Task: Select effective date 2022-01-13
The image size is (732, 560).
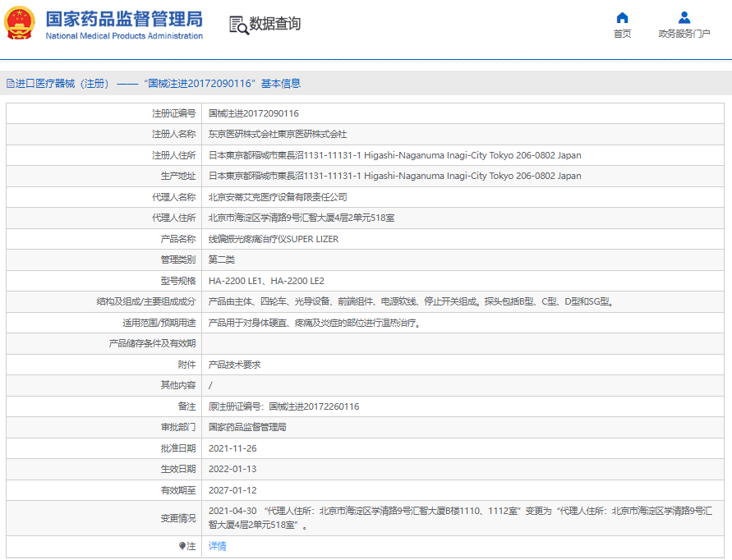Action: click(232, 469)
